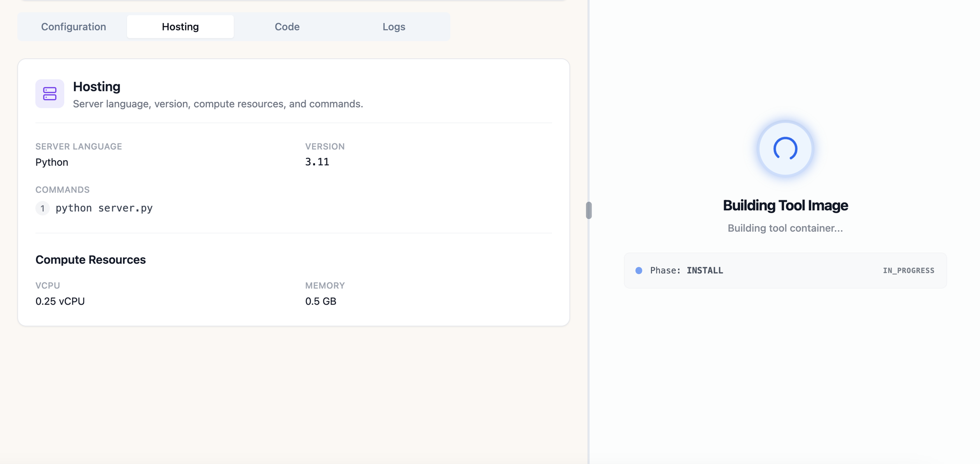Switch to the Configuration tab
The height and width of the screenshot is (464, 980).
[x=73, y=27]
